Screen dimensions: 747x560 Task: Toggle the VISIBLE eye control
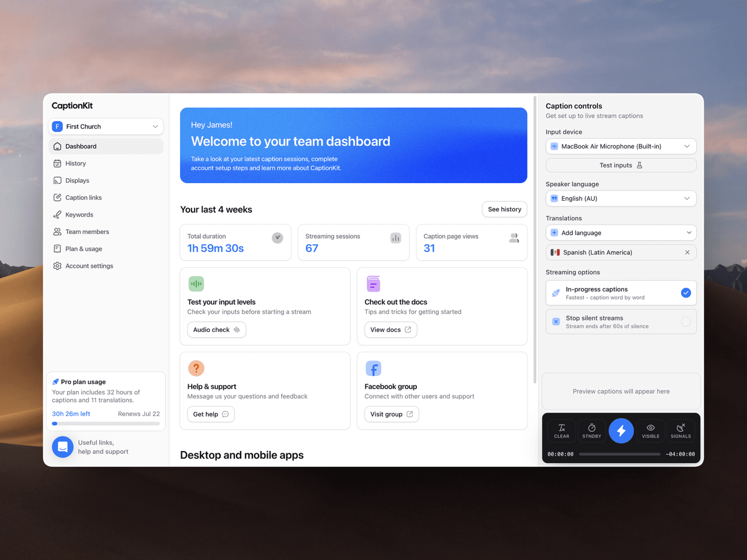[x=651, y=431]
